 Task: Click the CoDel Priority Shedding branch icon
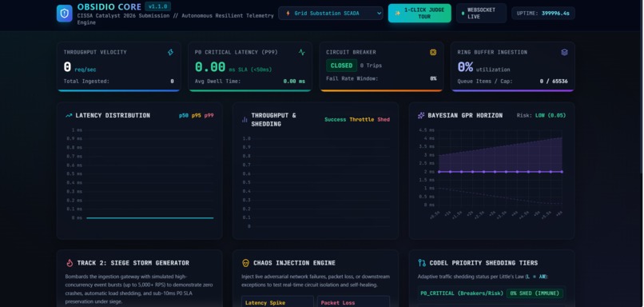[422, 263]
